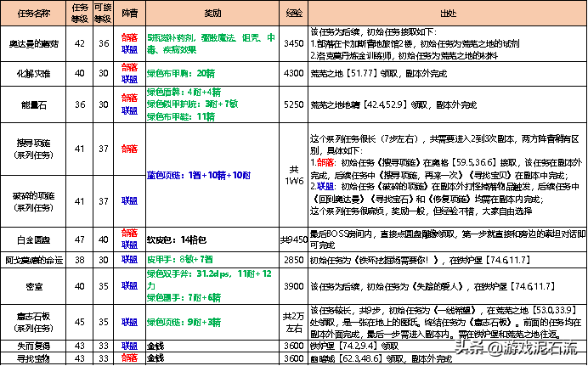Select available level 36 in 奥达曼的蘑菇 row
The image size is (588, 366).
pos(104,43)
